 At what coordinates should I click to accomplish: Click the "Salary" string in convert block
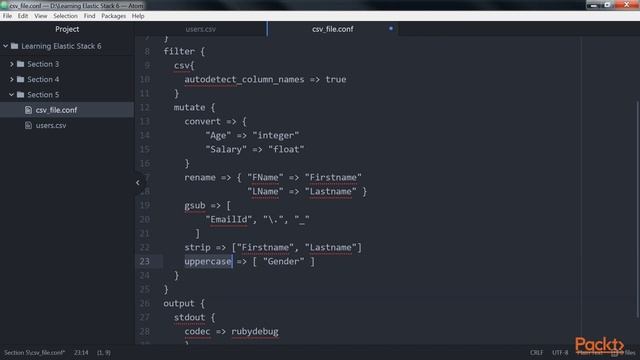[226, 149]
